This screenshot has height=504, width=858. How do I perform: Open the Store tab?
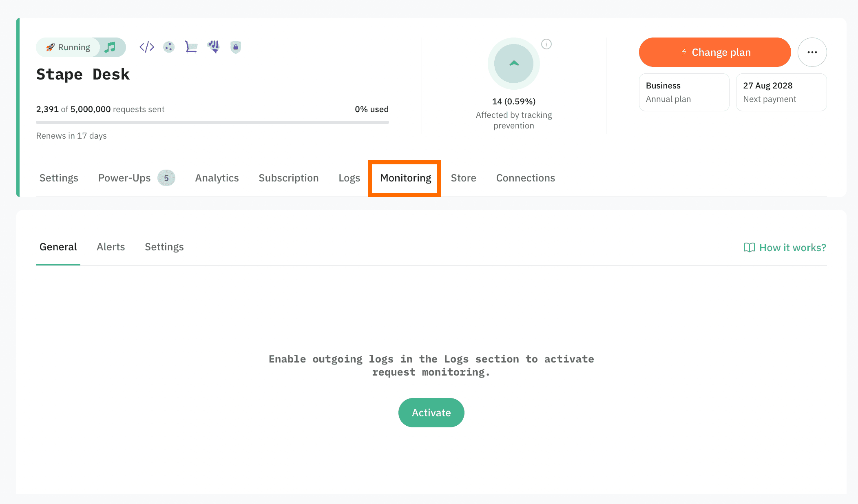coord(463,178)
